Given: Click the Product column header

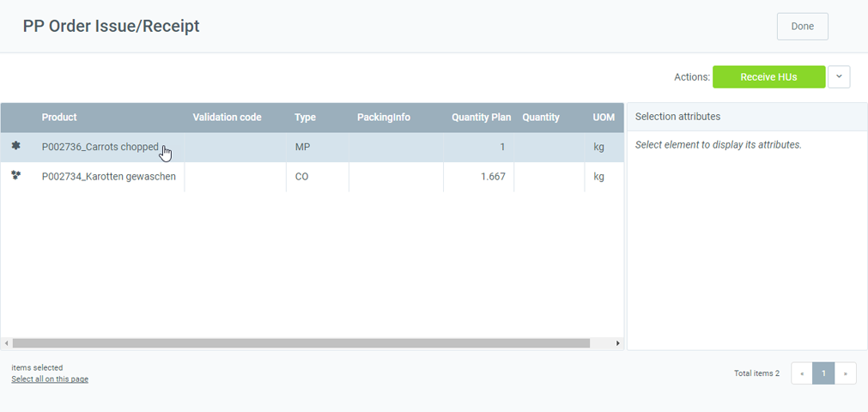Looking at the screenshot, I should (59, 118).
